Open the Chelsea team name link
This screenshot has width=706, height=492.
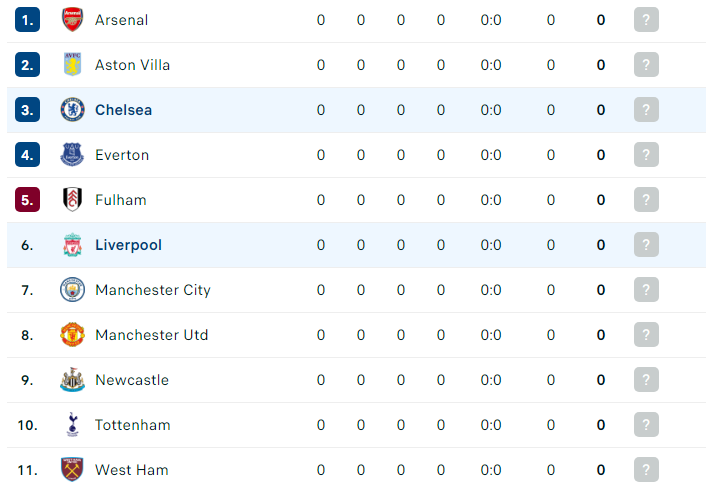pyautogui.click(x=123, y=110)
